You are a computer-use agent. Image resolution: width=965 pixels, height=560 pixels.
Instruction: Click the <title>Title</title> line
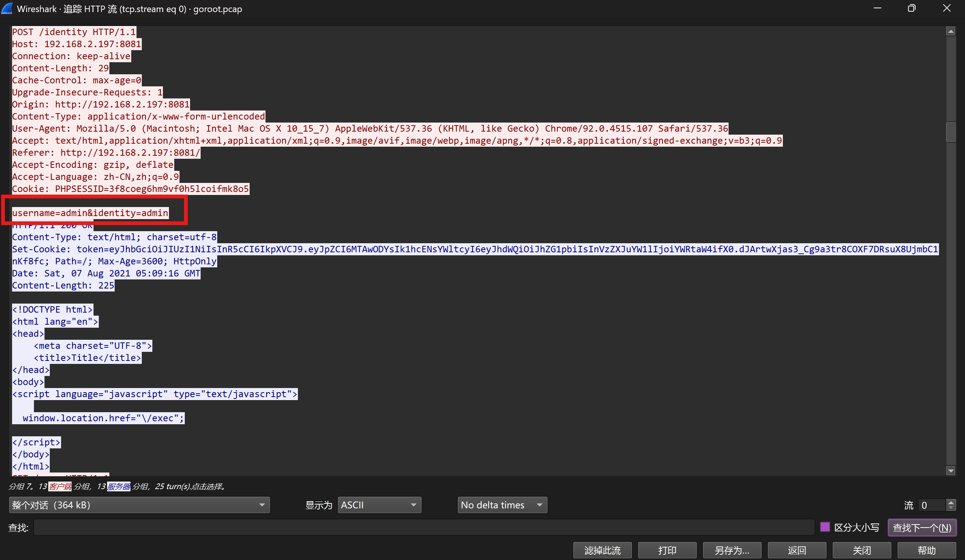pyautogui.click(x=88, y=358)
